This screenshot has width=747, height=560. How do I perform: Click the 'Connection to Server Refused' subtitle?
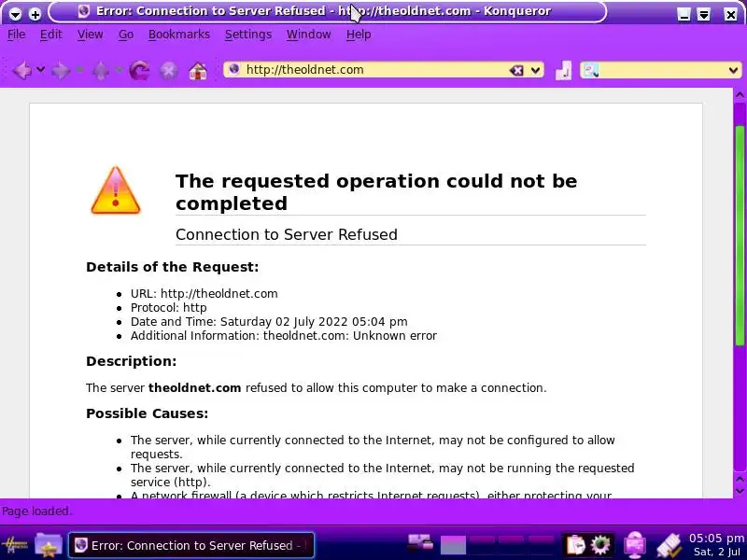(x=287, y=234)
